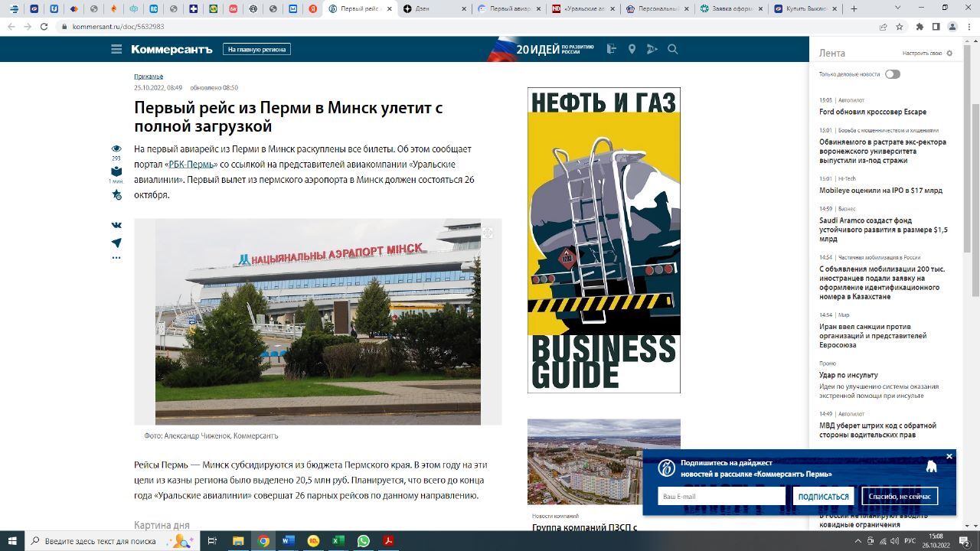Open Chrome three-dot menu
This screenshot has height=551, width=980.
coord(969,26)
